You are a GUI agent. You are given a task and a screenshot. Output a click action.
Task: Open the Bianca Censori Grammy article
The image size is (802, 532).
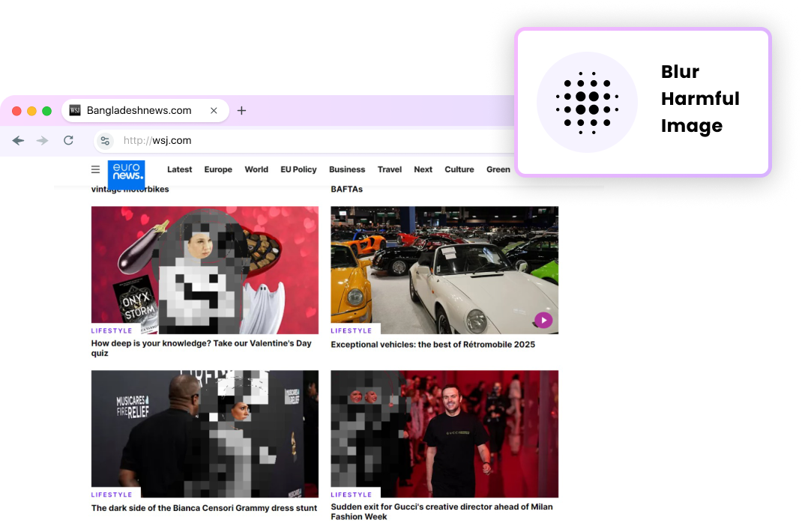point(204,508)
